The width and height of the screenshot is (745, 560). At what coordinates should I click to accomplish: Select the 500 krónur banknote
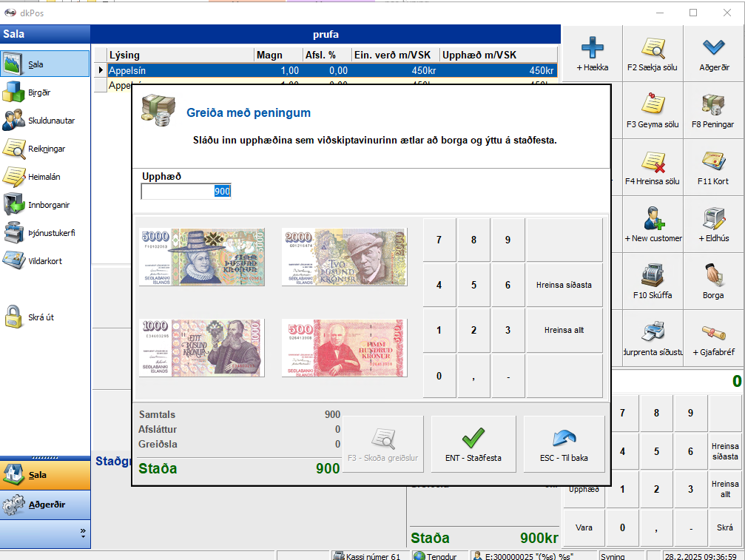[344, 348]
